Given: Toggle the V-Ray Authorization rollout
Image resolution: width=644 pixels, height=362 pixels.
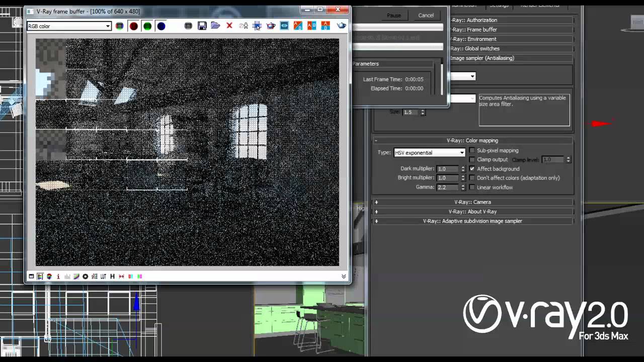Looking at the screenshot, I should (x=511, y=20).
